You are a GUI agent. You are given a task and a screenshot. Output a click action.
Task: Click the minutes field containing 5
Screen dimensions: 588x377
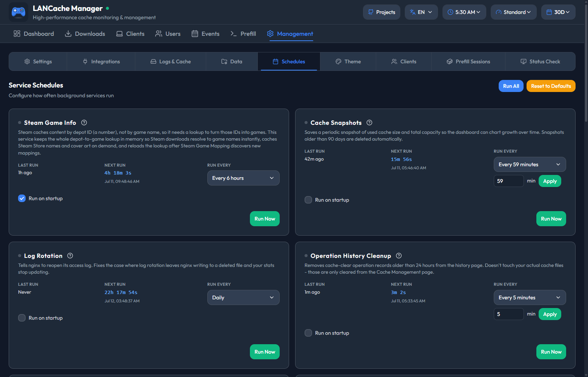[x=509, y=314]
